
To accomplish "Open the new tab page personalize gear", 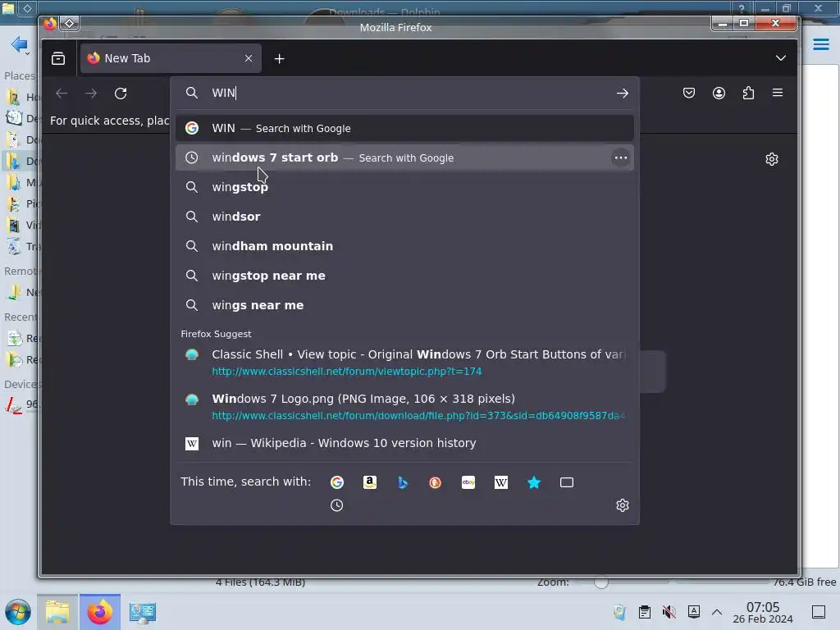I will pyautogui.click(x=771, y=159).
